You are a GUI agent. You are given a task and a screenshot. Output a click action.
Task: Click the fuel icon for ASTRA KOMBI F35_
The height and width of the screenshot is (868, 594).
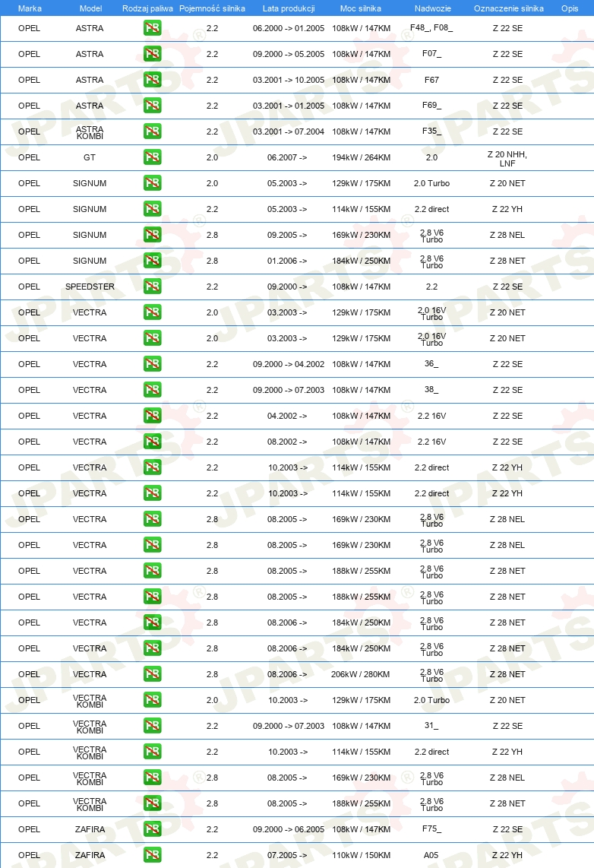click(x=152, y=131)
